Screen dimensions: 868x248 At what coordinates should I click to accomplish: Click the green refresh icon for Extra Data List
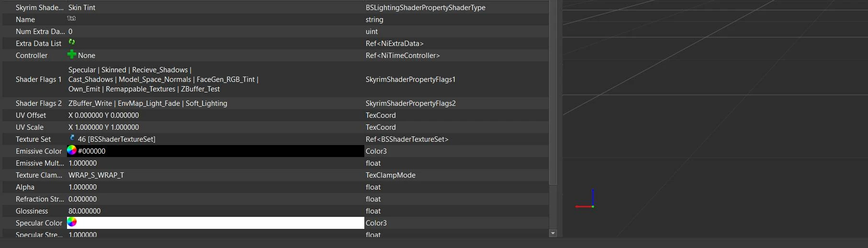coord(72,42)
